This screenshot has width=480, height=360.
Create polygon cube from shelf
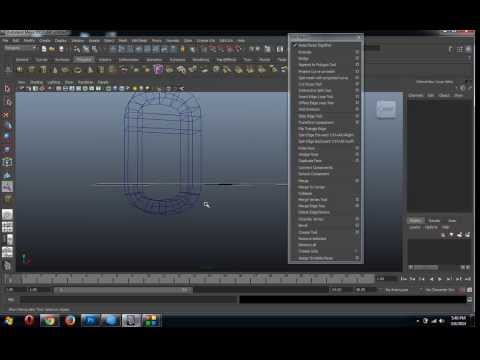click(x=32, y=70)
